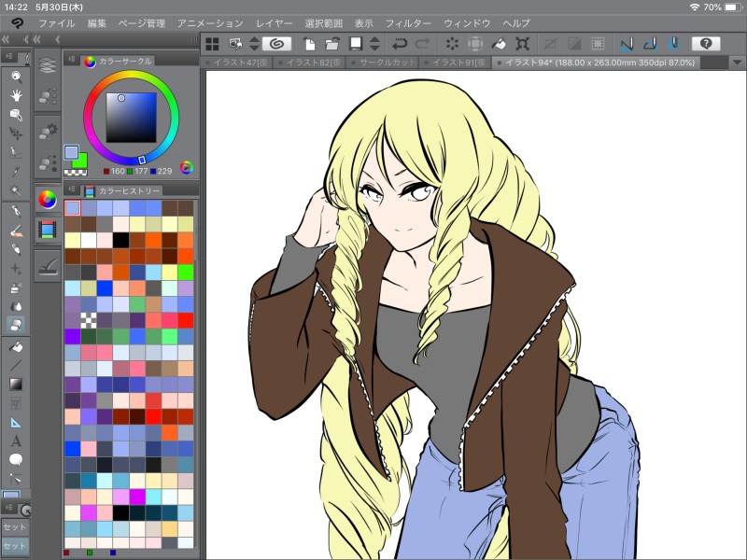This screenshot has width=747, height=560.
Task: Switch to the イラスト91 canvas tab
Action: tap(458, 63)
